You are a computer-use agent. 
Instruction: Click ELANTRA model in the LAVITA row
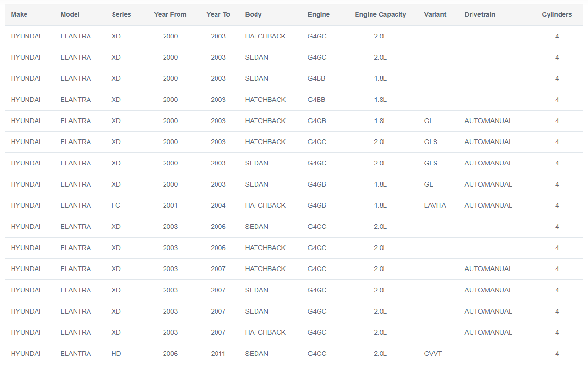click(76, 205)
